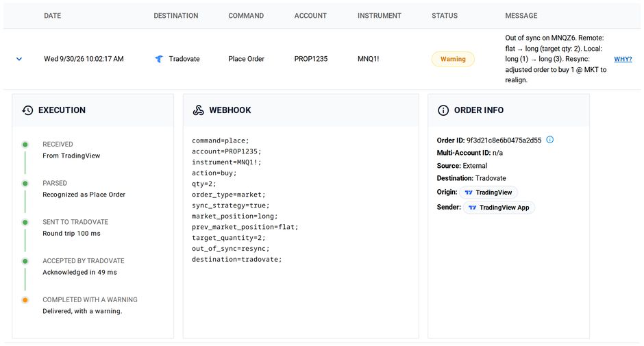
Task: Click the market_position=long; webhook line
Action: (234, 216)
